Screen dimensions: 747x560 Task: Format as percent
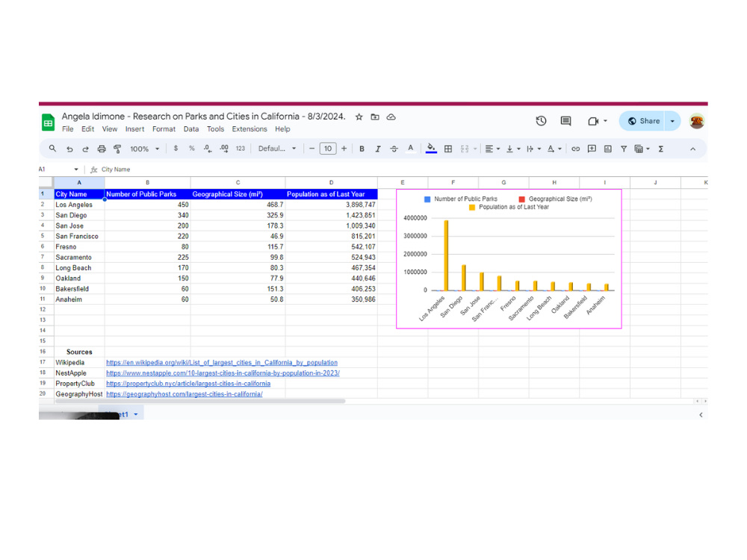point(191,149)
